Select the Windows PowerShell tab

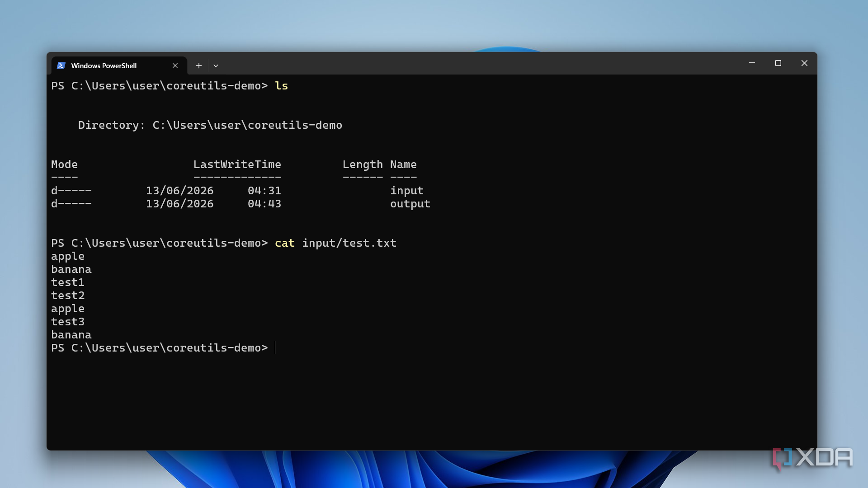119,66
